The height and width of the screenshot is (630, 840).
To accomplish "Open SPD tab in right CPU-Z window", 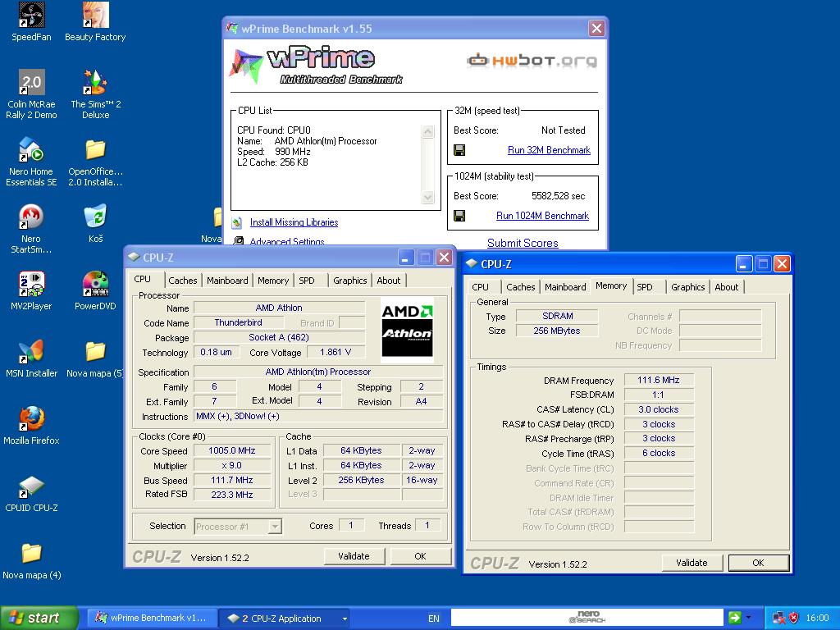I will point(645,287).
